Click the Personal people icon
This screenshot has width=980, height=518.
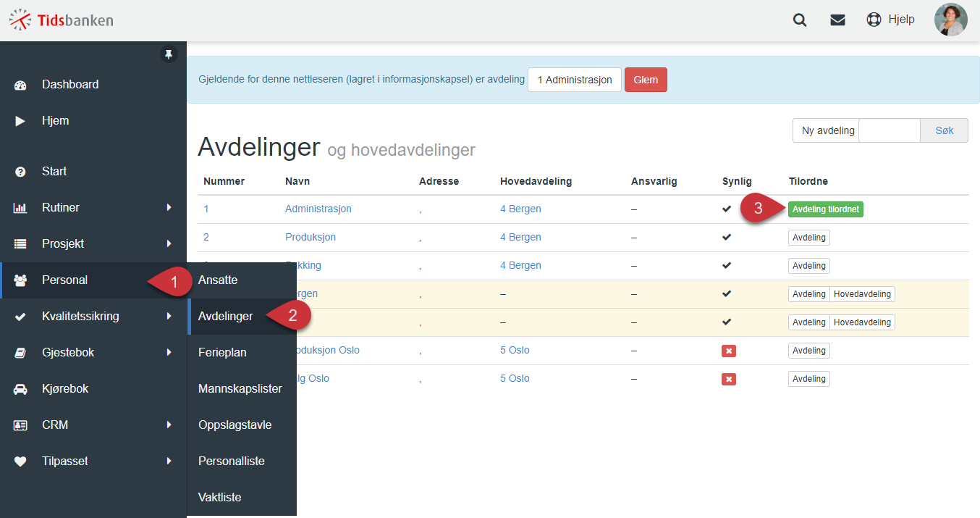pyautogui.click(x=20, y=280)
